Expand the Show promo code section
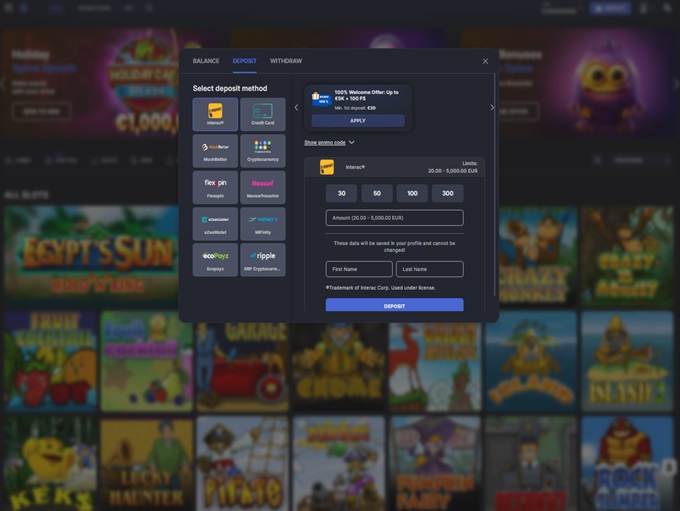The image size is (680, 511). (329, 143)
